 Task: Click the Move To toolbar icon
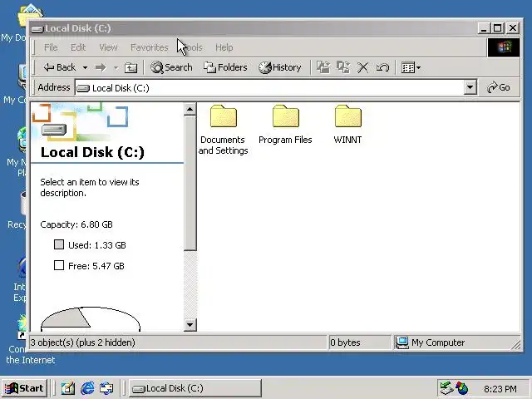click(x=323, y=67)
